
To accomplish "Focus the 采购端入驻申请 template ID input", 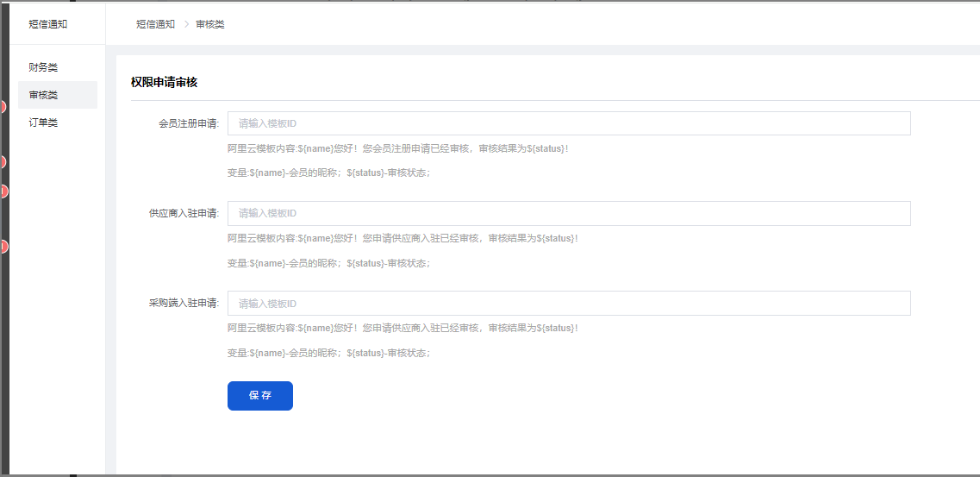I will tap(569, 304).
